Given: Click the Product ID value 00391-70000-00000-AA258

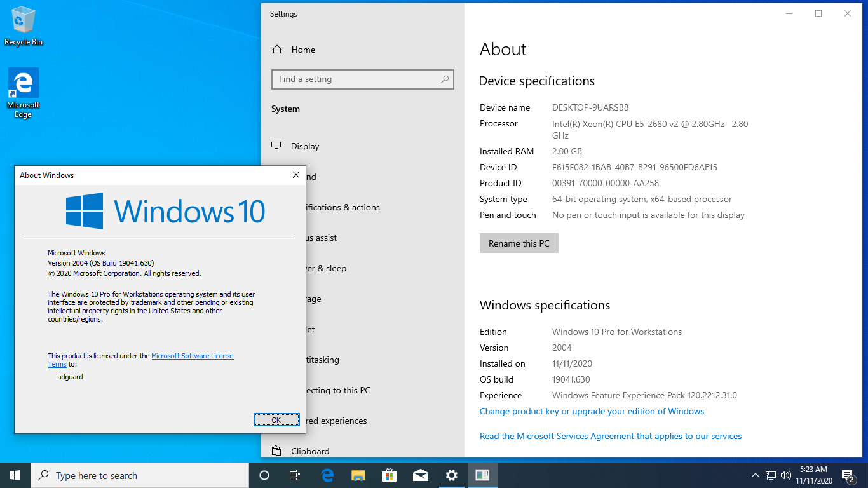Looking at the screenshot, I should pyautogui.click(x=606, y=183).
